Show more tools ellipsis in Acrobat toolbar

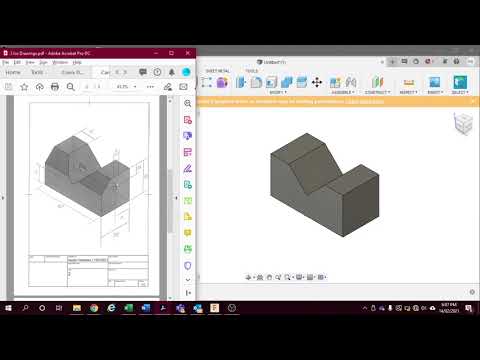[x=150, y=87]
